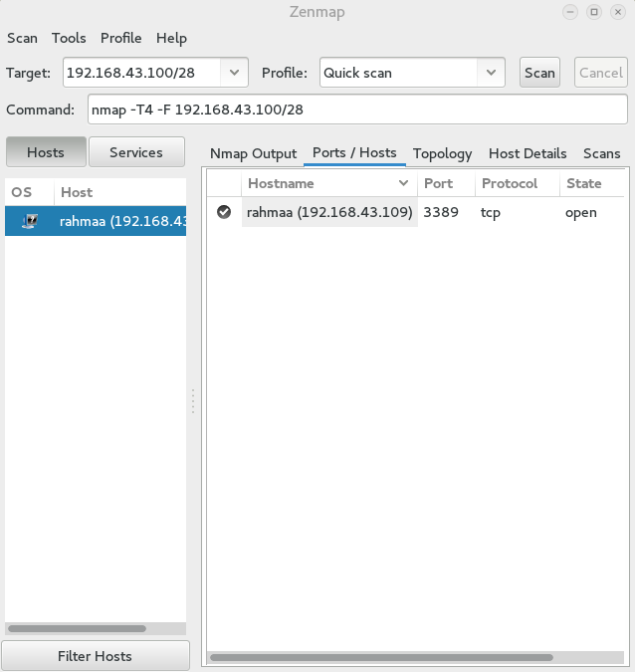Minimize the Zenmap window
Viewport: 635px width, 672px height.
tap(570, 12)
